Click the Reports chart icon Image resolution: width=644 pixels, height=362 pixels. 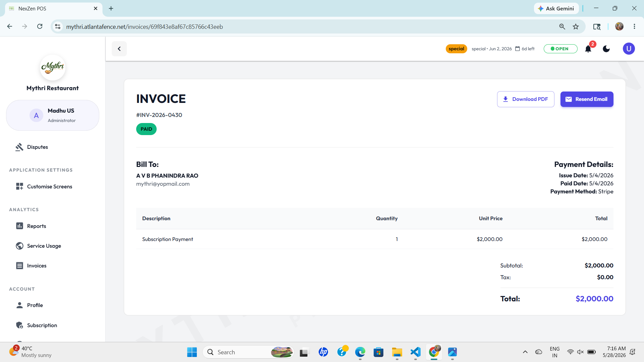[19, 226]
